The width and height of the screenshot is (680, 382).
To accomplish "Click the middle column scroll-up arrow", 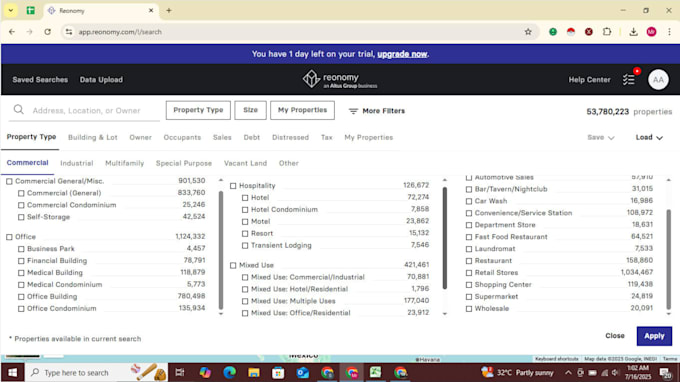I will pyautogui.click(x=445, y=180).
